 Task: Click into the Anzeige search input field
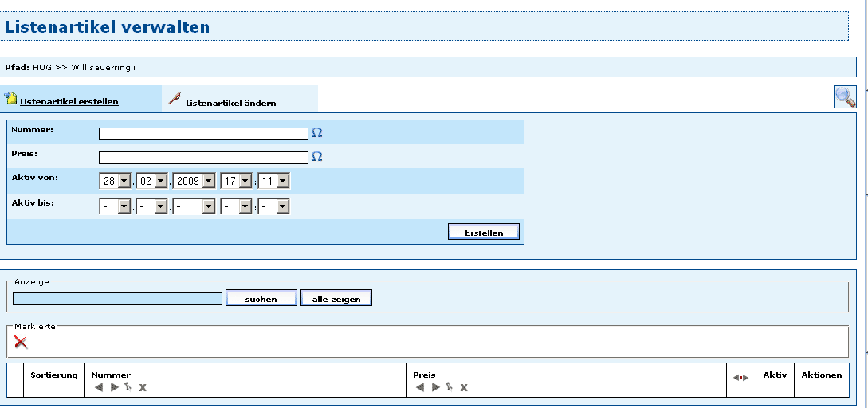117,299
